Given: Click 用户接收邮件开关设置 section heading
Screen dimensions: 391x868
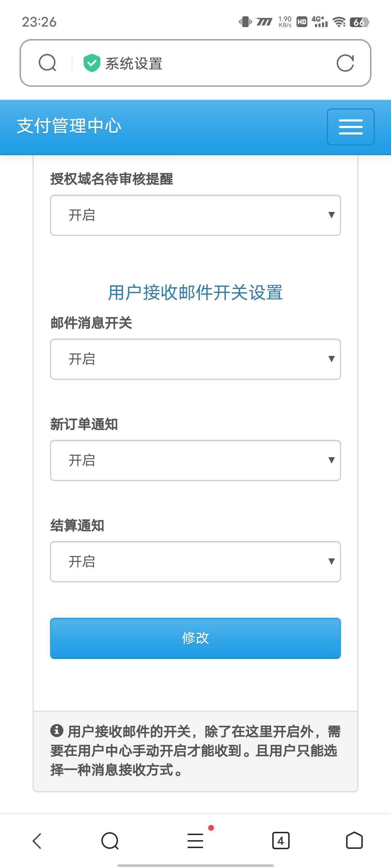Looking at the screenshot, I should [x=195, y=293].
